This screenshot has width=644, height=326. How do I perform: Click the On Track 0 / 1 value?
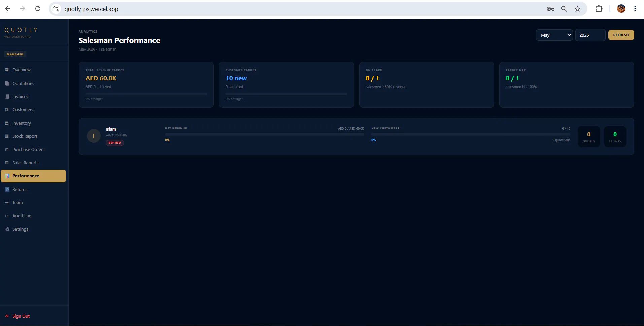coord(372,78)
